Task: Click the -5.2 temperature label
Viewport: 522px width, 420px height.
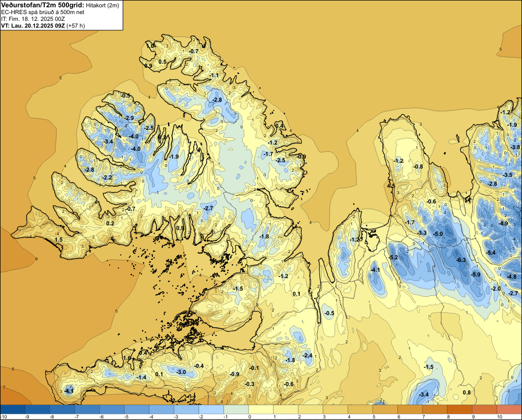Action: pos(394,257)
